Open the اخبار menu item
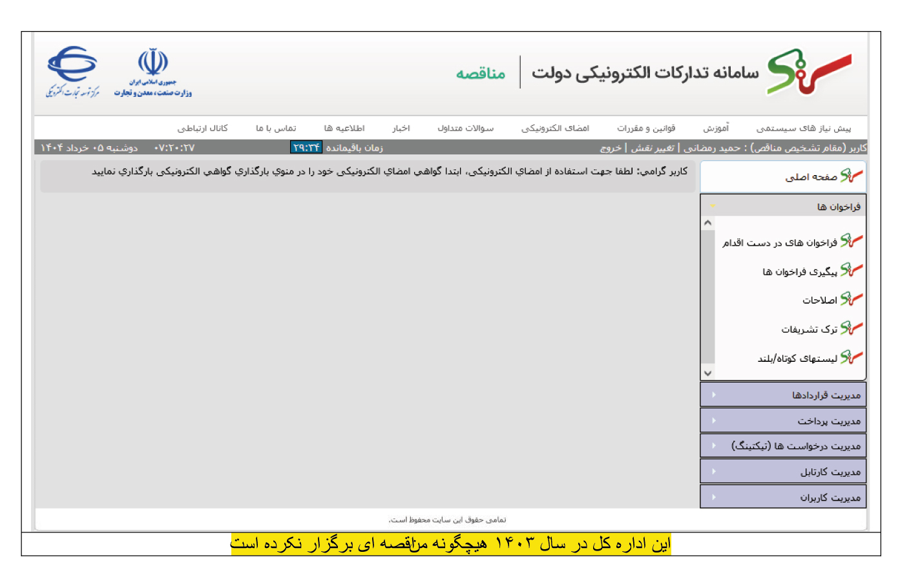Screen dimensions: 900x588 coord(401,128)
